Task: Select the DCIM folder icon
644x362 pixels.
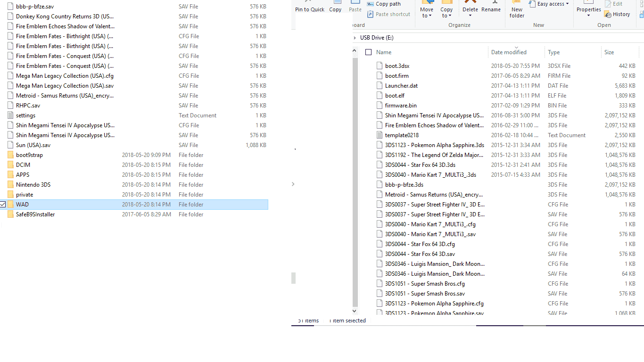Action: 11,165
